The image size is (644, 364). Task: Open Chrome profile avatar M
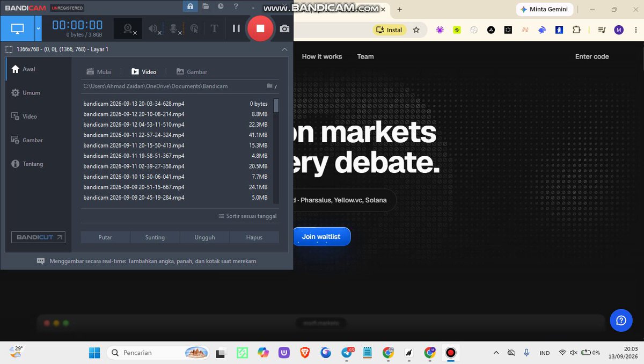click(619, 30)
